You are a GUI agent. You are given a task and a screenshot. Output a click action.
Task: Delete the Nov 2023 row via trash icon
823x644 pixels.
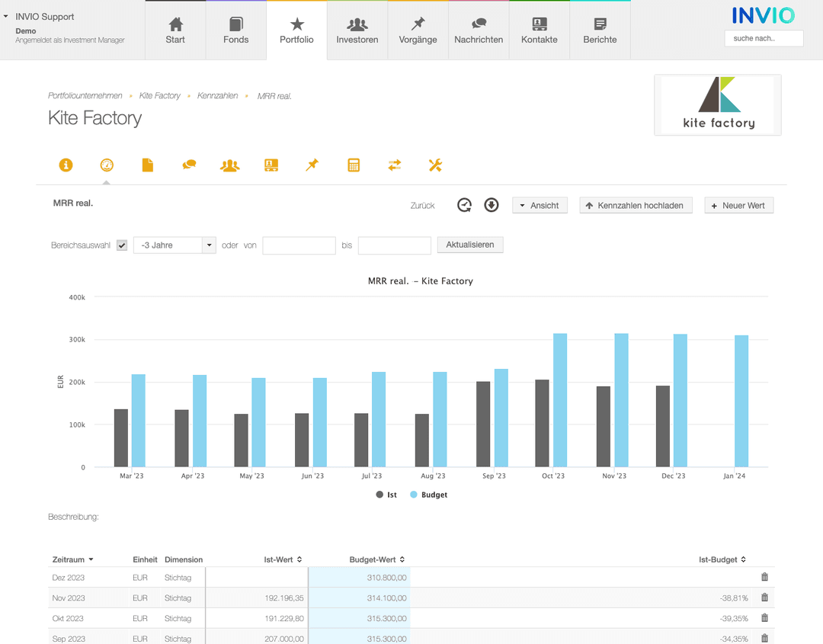(x=764, y=598)
